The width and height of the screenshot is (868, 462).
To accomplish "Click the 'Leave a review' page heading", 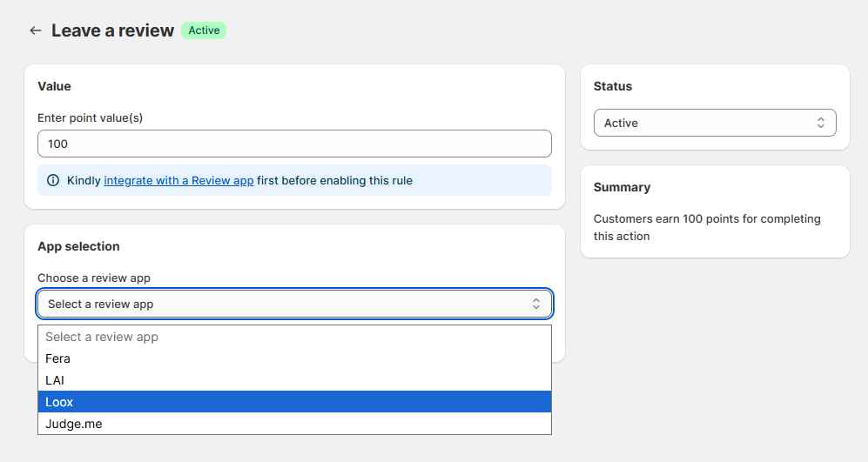I will 112,30.
